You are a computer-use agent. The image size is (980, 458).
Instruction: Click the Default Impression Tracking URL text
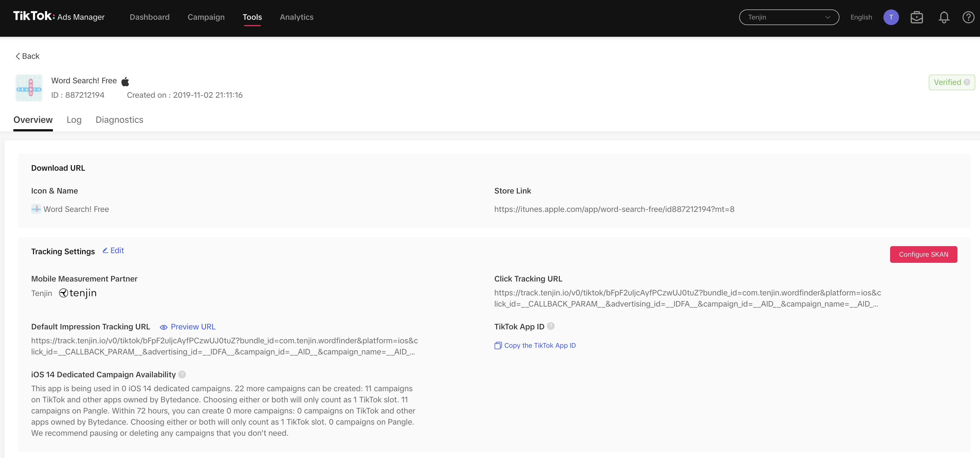(224, 346)
